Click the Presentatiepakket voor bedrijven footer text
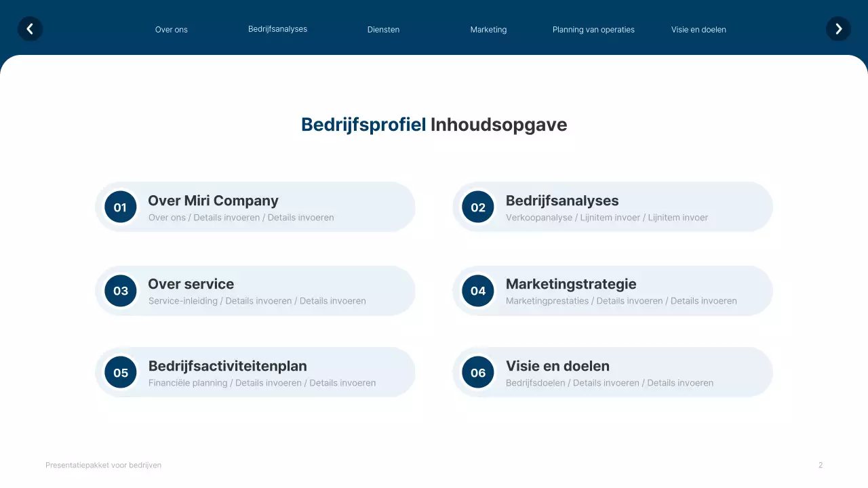The width and height of the screenshot is (868, 488). (103, 465)
